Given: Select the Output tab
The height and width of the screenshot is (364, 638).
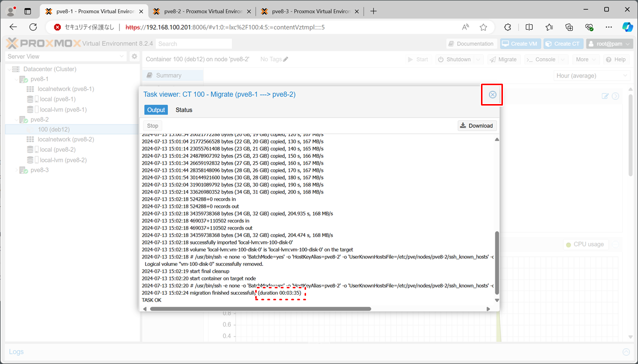Looking at the screenshot, I should (156, 110).
